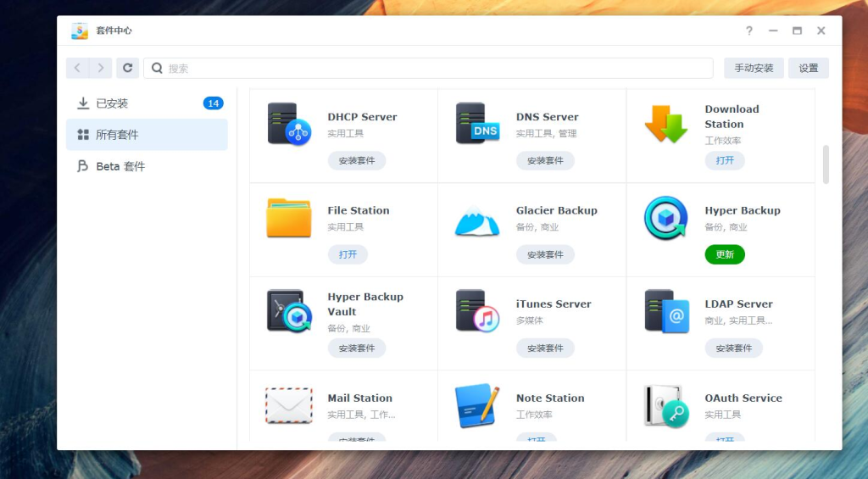Click the 套件中心 window title text
Viewport: 868px width, 479px height.
click(x=114, y=31)
